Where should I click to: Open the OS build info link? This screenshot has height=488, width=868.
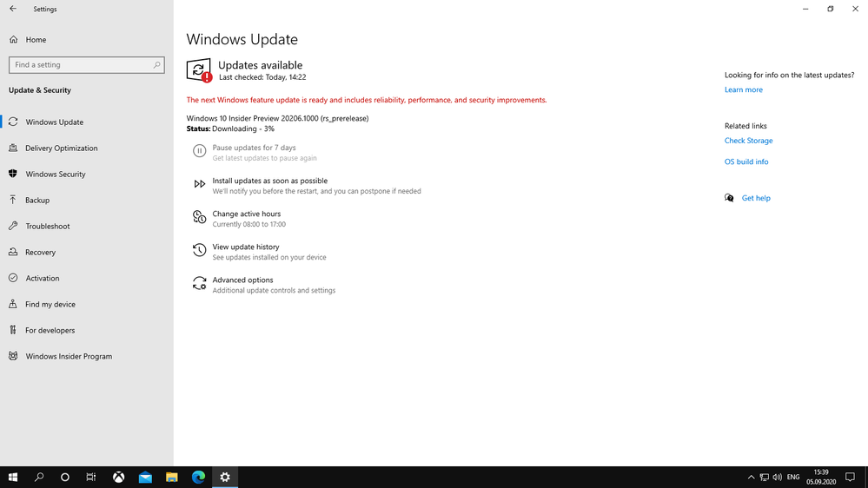click(x=746, y=162)
